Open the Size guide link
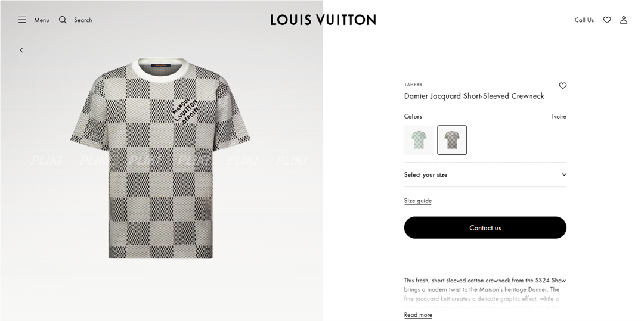Viewport: 644px width, 321px height. click(418, 201)
